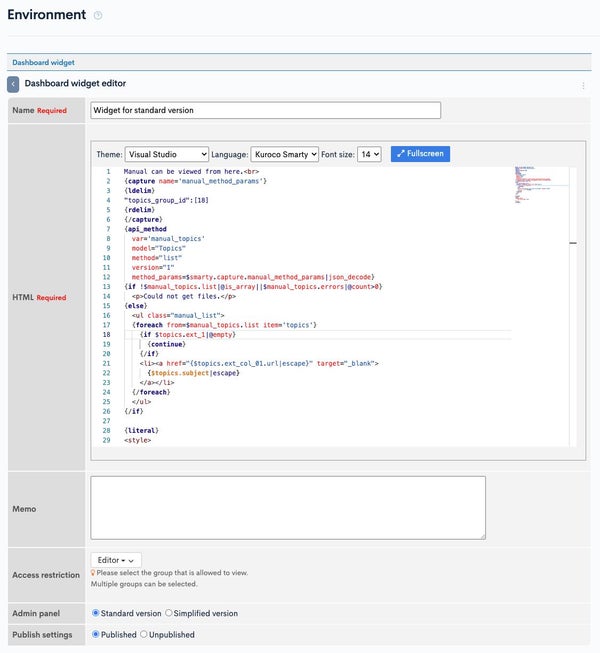
Task: Click the Name input field
Action: click(265, 110)
